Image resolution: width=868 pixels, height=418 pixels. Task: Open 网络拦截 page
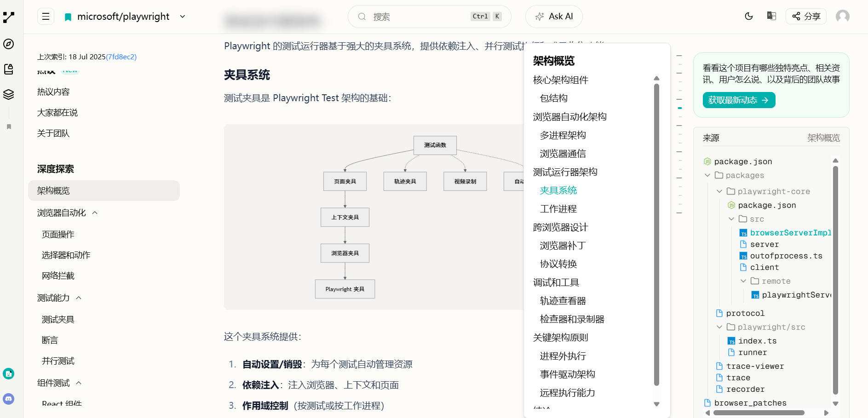pyautogui.click(x=58, y=276)
